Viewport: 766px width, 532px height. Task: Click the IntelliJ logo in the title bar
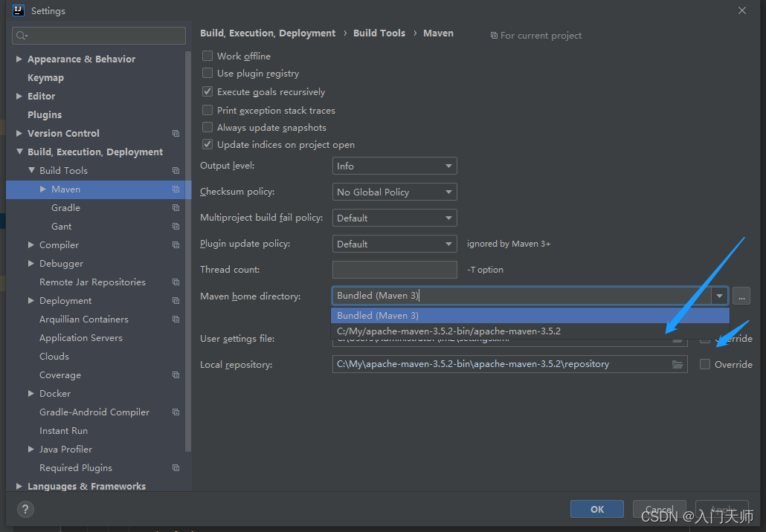[19, 10]
